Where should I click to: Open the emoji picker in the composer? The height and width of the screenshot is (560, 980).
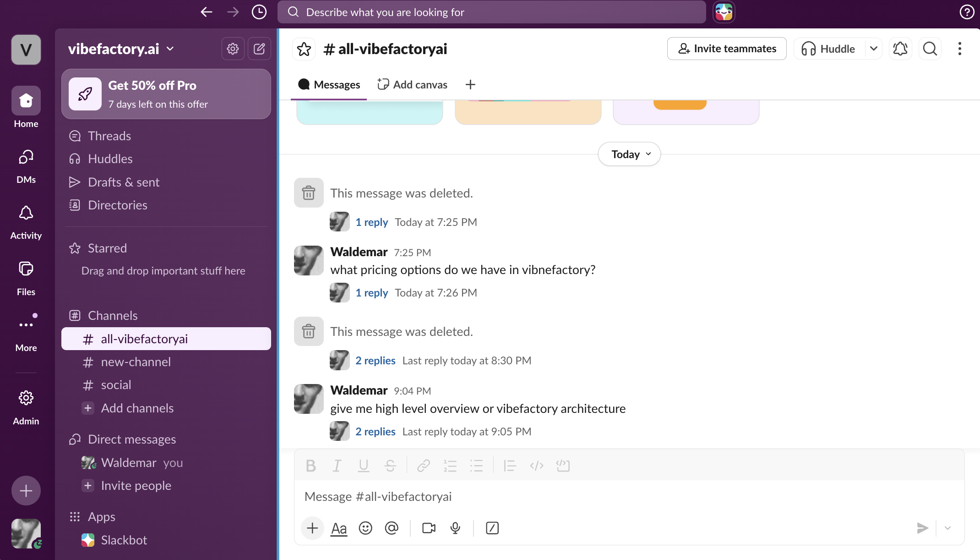click(x=365, y=528)
